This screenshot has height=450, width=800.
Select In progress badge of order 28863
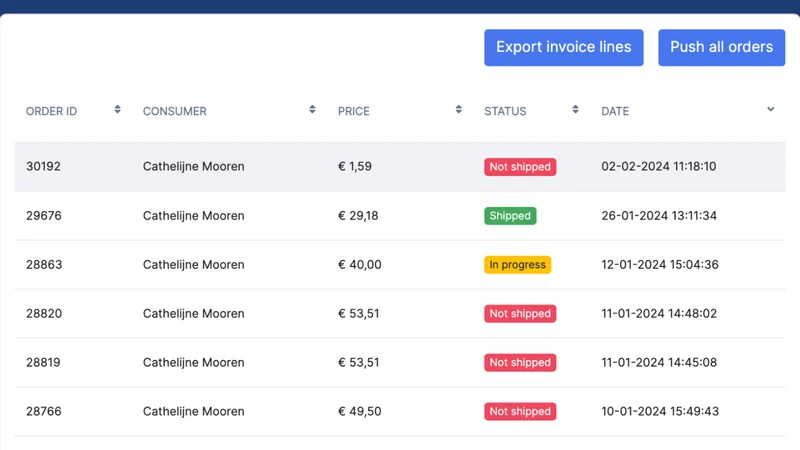[517, 265]
